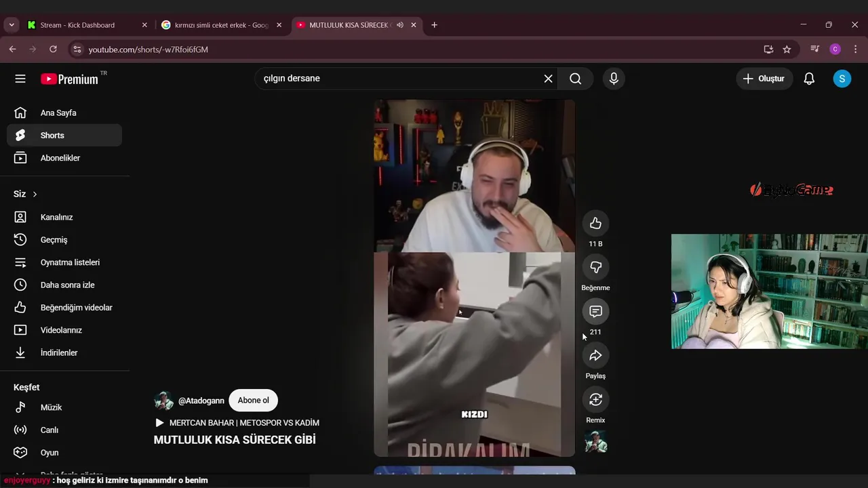The image size is (868, 488).
Task: Open Chrome profile icon
Action: click(835, 49)
